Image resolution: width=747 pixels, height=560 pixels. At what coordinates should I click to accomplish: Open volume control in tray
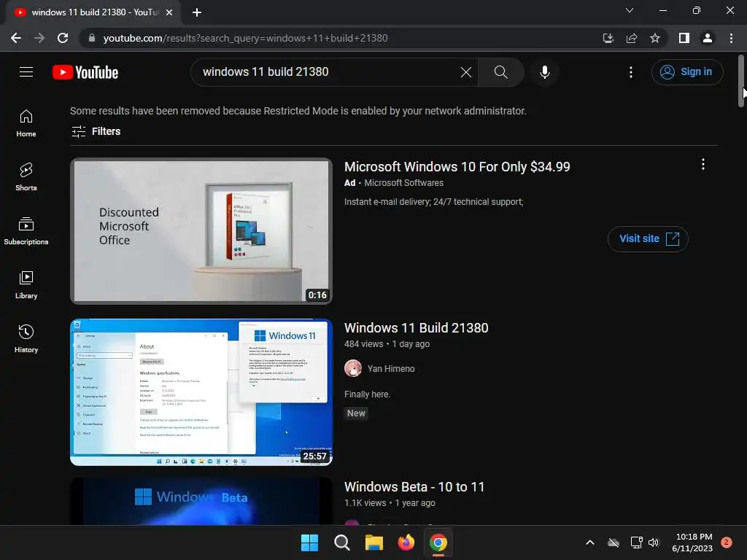654,542
